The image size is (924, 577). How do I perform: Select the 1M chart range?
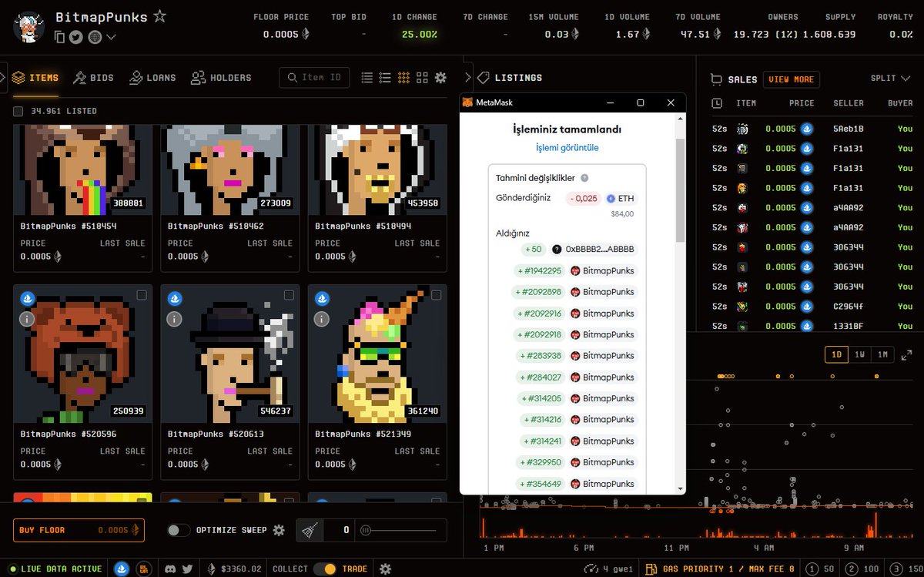[883, 354]
